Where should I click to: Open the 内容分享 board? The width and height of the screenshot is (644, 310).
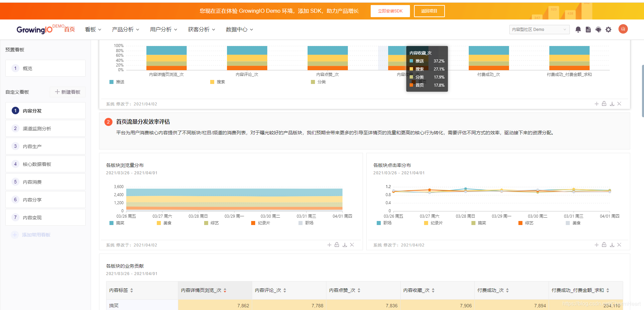(45, 200)
